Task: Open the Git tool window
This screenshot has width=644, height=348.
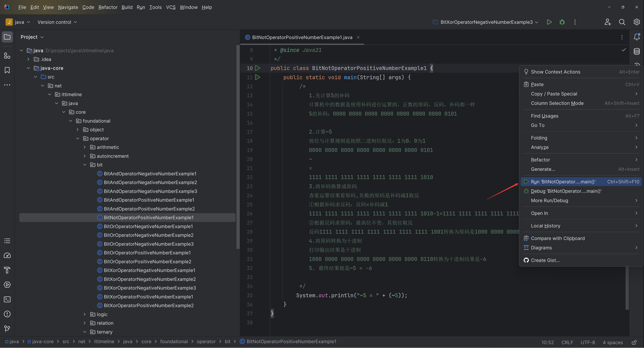Action: [x=7, y=329]
